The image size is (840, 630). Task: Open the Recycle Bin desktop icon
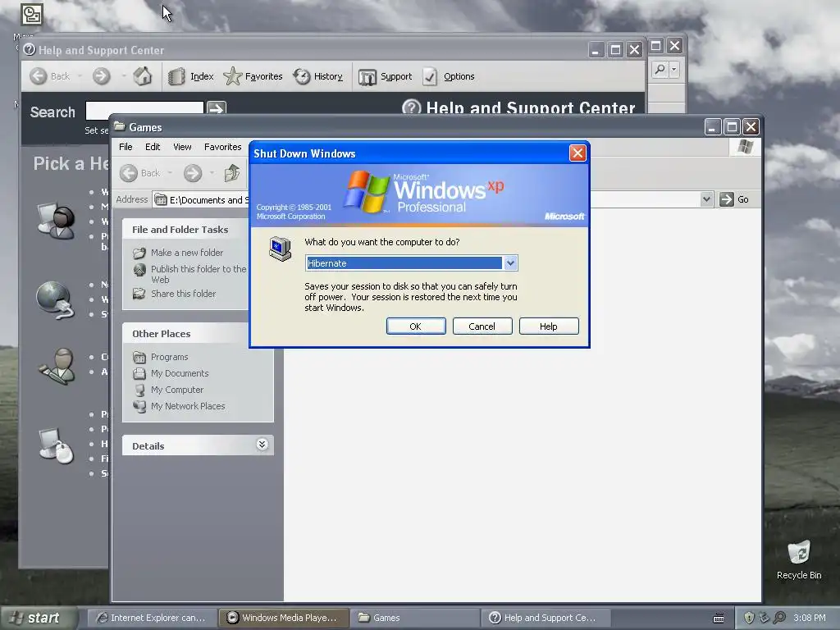coord(799,559)
